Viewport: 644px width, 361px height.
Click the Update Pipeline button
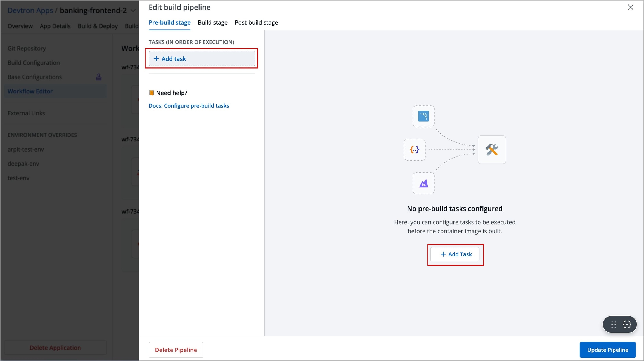click(x=607, y=350)
